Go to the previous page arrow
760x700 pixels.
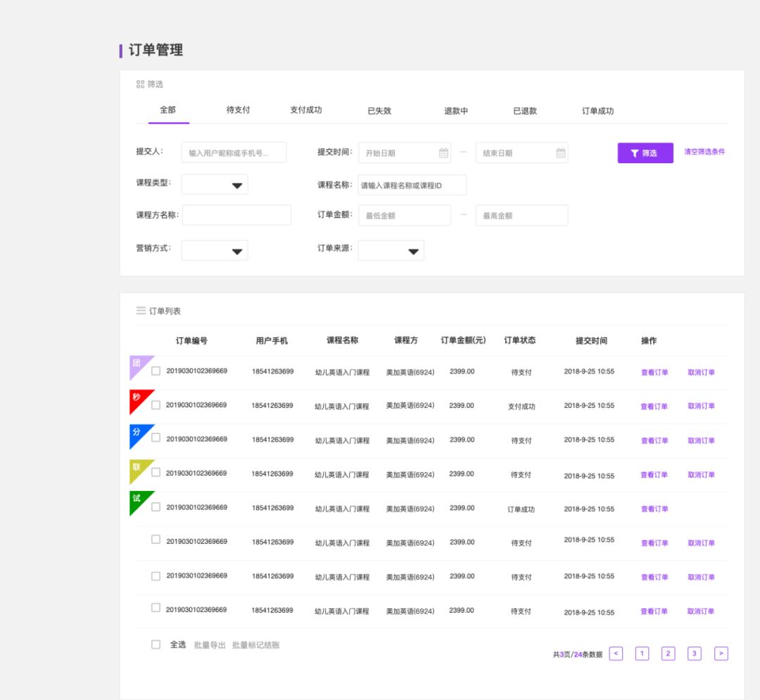(616, 654)
